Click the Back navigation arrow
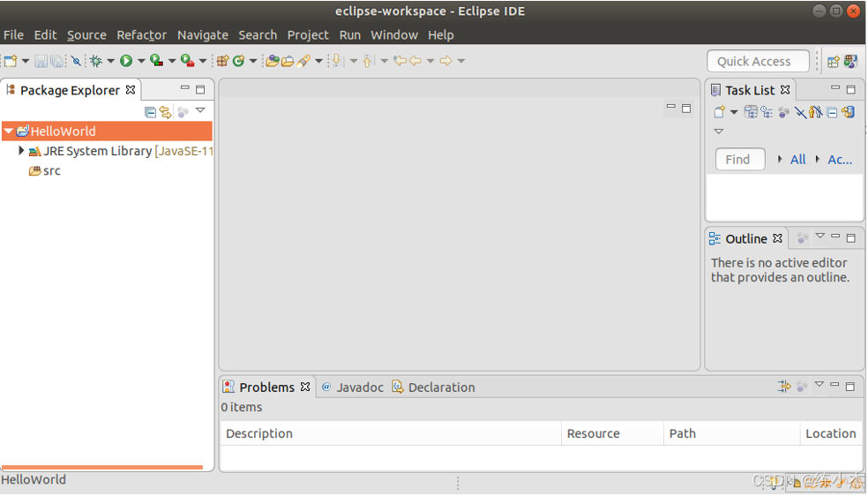This screenshot has width=868, height=496. coord(415,61)
